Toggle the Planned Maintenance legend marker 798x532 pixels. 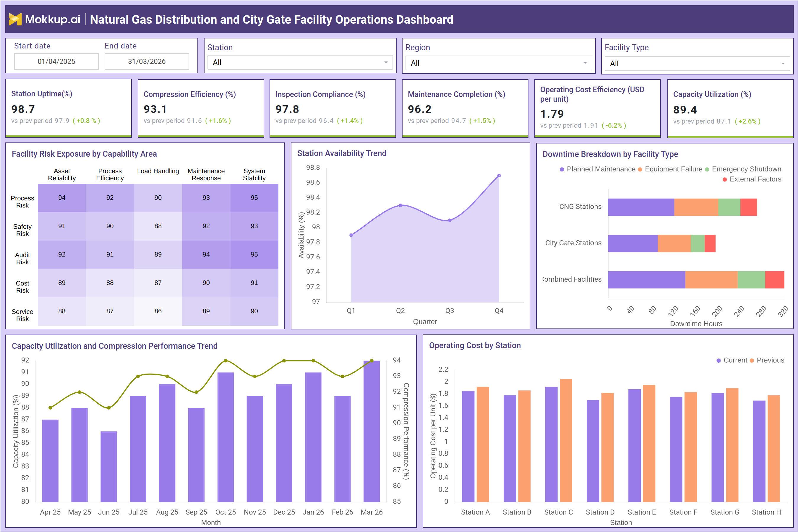(x=562, y=169)
